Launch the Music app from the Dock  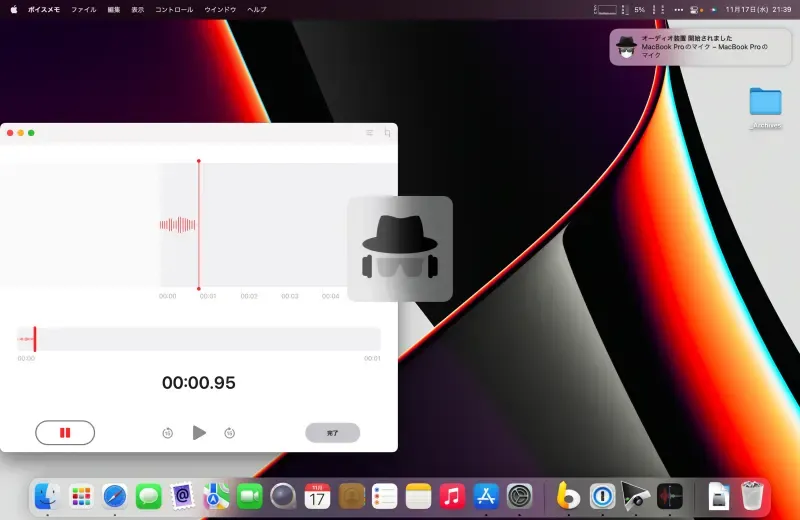click(x=452, y=495)
